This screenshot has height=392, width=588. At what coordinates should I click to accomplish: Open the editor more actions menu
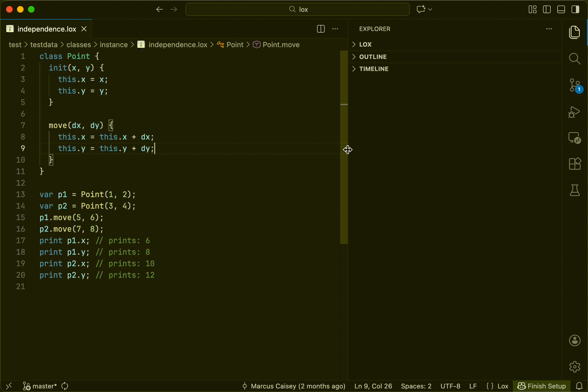[335, 29]
